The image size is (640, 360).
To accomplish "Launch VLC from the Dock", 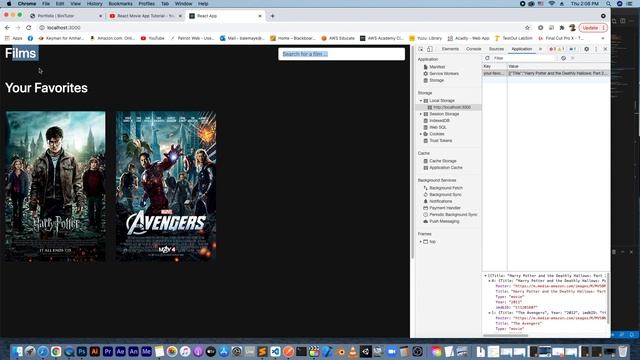I will click(x=353, y=351).
